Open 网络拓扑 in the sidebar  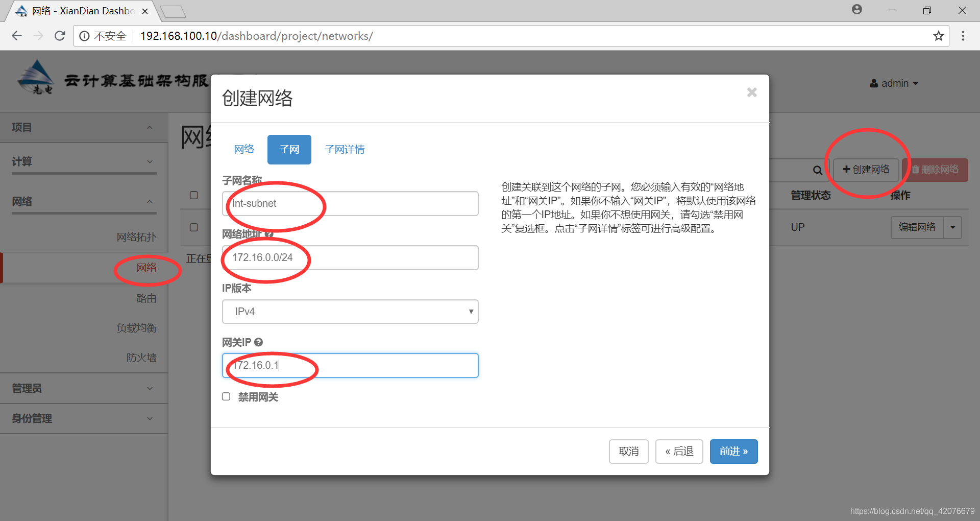(x=136, y=237)
